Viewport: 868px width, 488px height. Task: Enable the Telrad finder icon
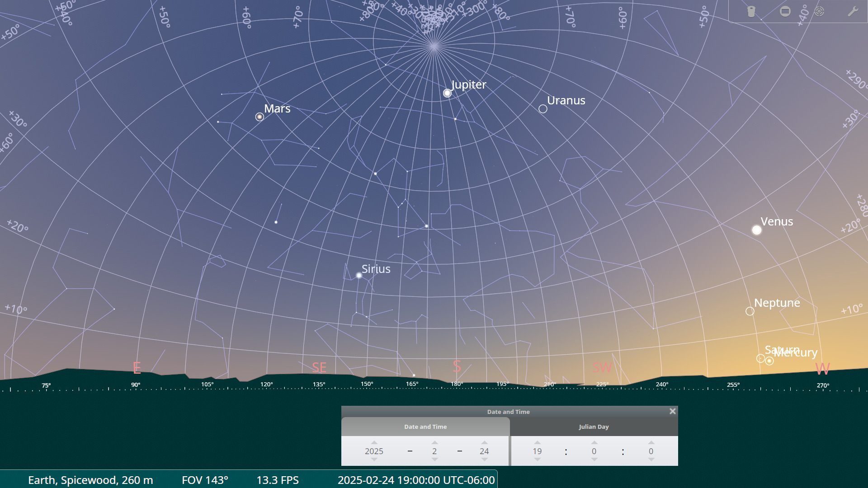tap(819, 11)
